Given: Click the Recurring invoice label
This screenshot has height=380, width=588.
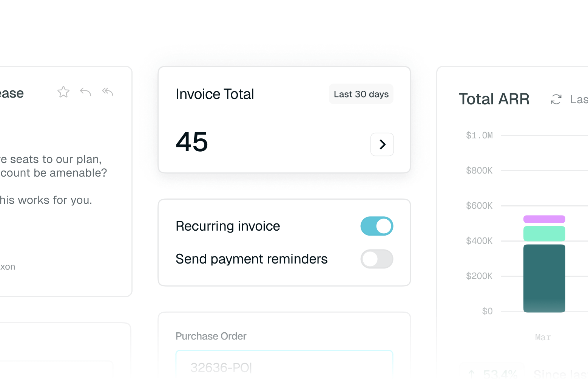Looking at the screenshot, I should coord(228,226).
